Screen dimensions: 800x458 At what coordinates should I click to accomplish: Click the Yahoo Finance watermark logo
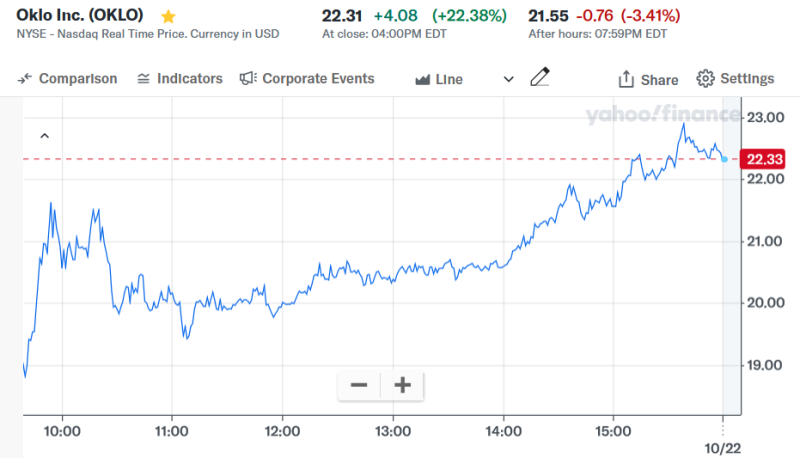point(659,117)
